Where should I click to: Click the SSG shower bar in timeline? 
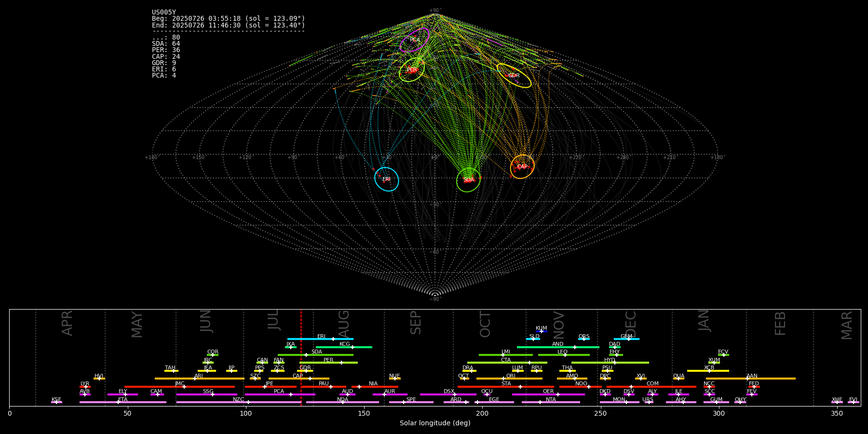tap(207, 394)
